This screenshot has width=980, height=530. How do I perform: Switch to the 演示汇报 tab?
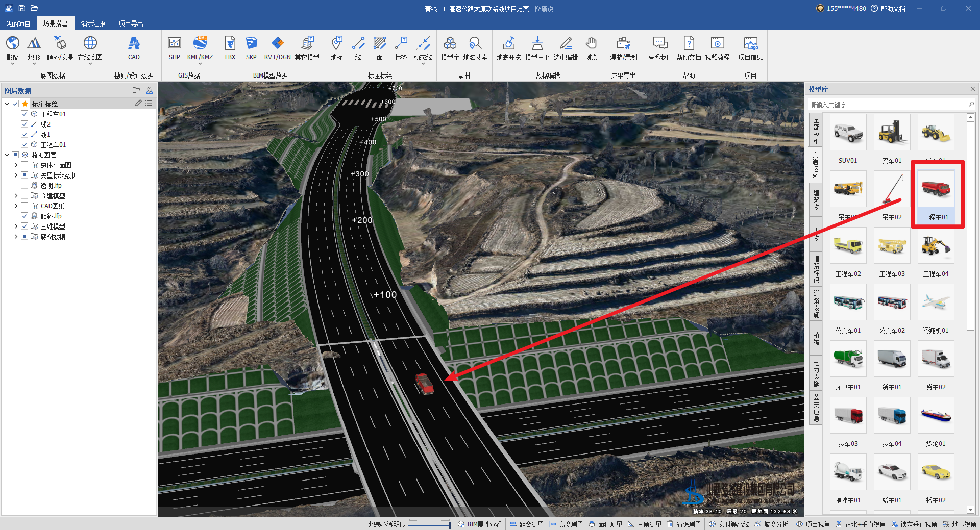pos(93,23)
